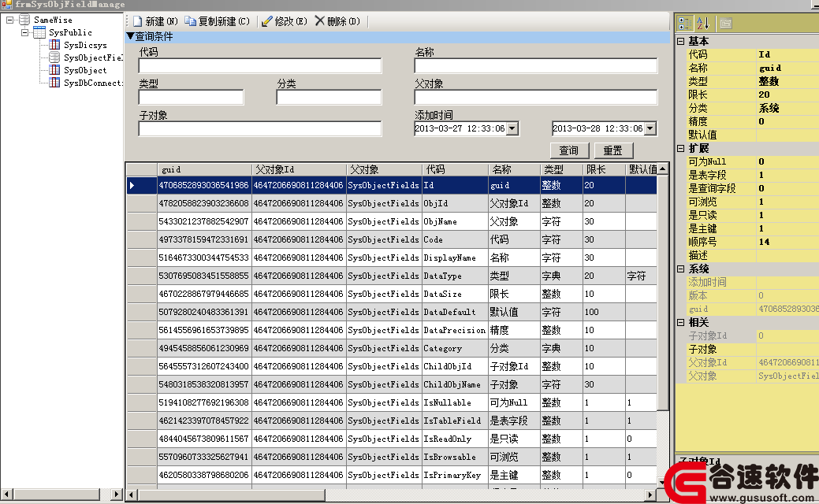Select the DataType cell in grid
819x504 pixels.
click(x=454, y=276)
